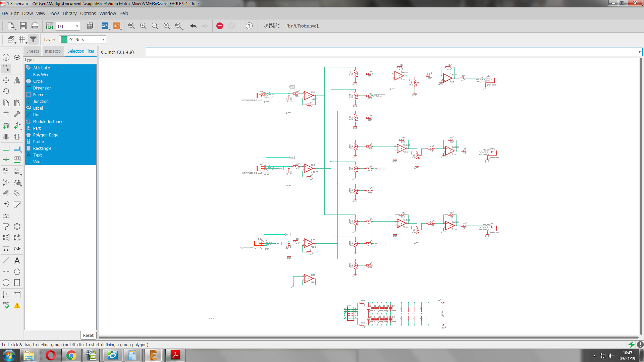644x362 pixels.
Task: Choose the Text tool
Action: (x=17, y=260)
